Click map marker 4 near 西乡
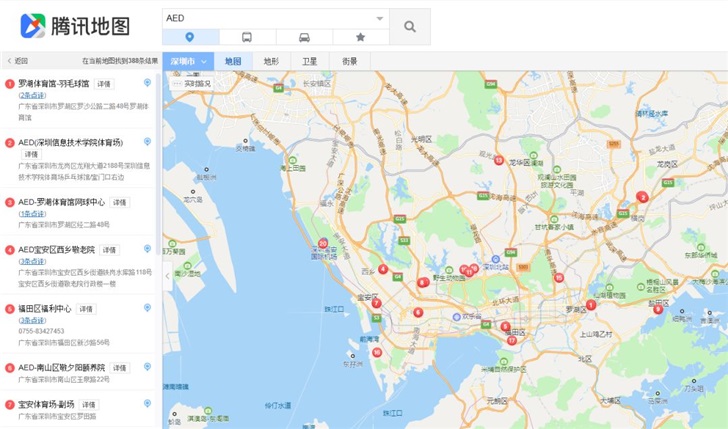The height and width of the screenshot is (429, 728). tap(383, 269)
